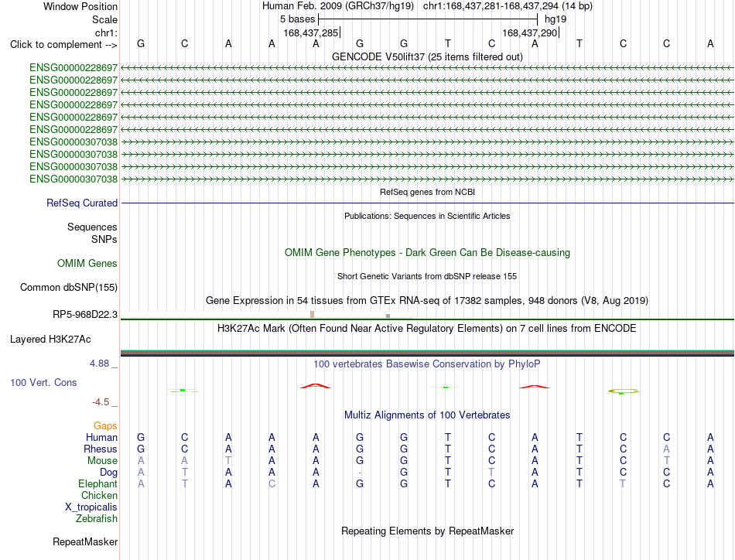This screenshot has height=560, width=735.
Task: Click the 4.88 PhyloP upper axis value
Action: (99, 364)
